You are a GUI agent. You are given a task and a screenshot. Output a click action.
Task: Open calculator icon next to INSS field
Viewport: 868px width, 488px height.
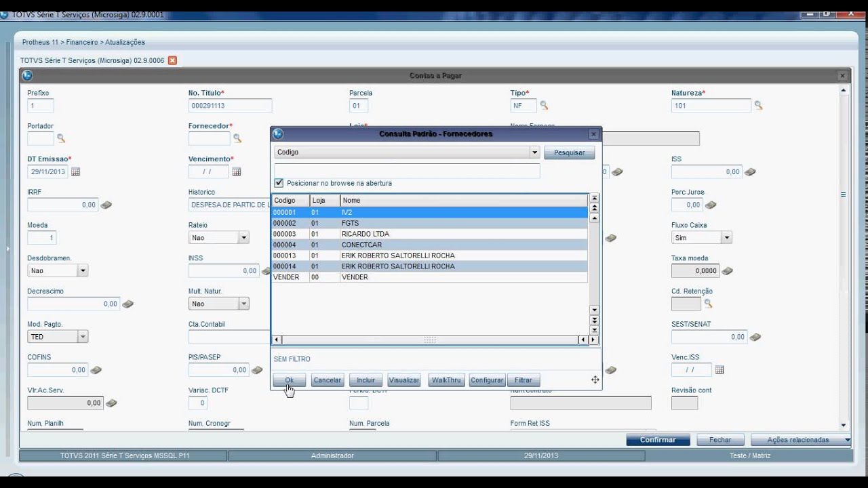tap(266, 271)
